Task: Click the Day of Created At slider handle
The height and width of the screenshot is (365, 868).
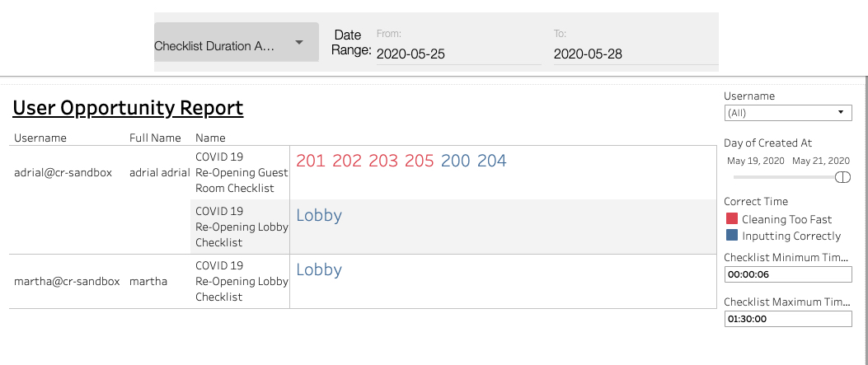Action: point(842,177)
